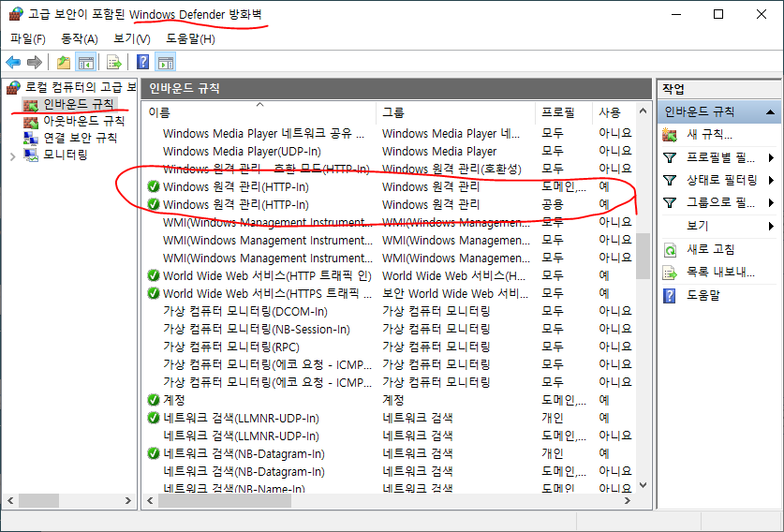
Task: Open the 파일(F) menu
Action: [27, 39]
